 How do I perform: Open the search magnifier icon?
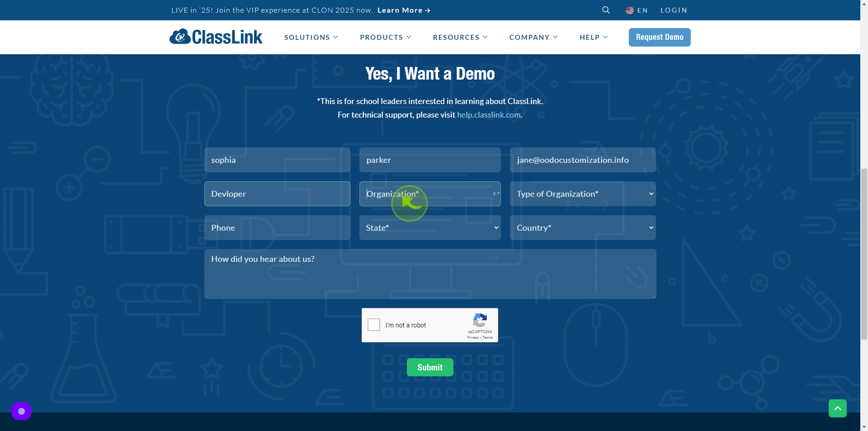click(x=606, y=10)
